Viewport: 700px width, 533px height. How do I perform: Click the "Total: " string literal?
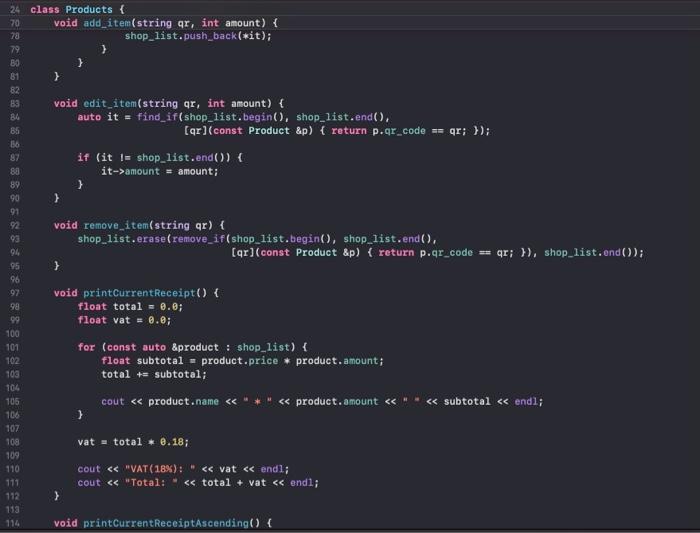[151, 483]
